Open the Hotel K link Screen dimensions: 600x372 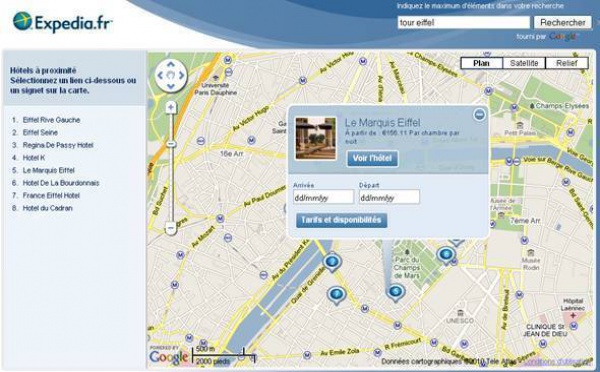coord(34,158)
